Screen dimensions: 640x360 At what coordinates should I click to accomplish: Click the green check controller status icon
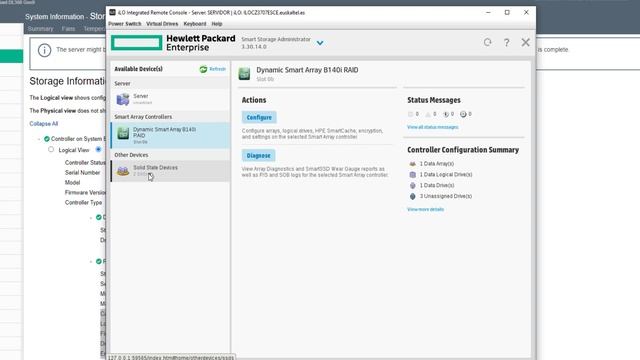click(47, 139)
